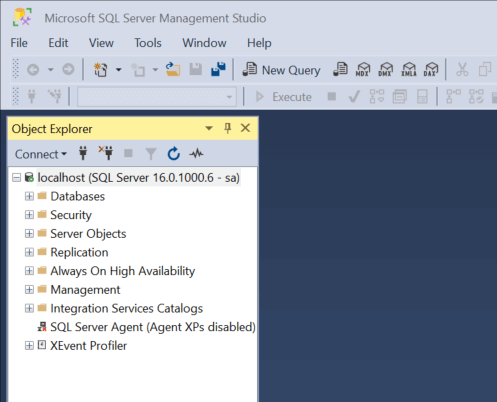The image size is (497, 402).
Task: Open the Tools menu
Action: pos(148,43)
